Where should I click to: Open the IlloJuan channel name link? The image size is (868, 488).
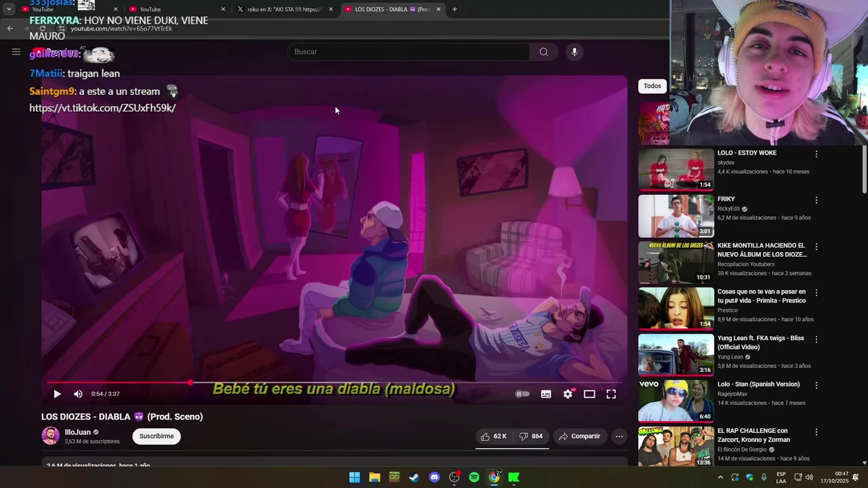(x=77, y=432)
